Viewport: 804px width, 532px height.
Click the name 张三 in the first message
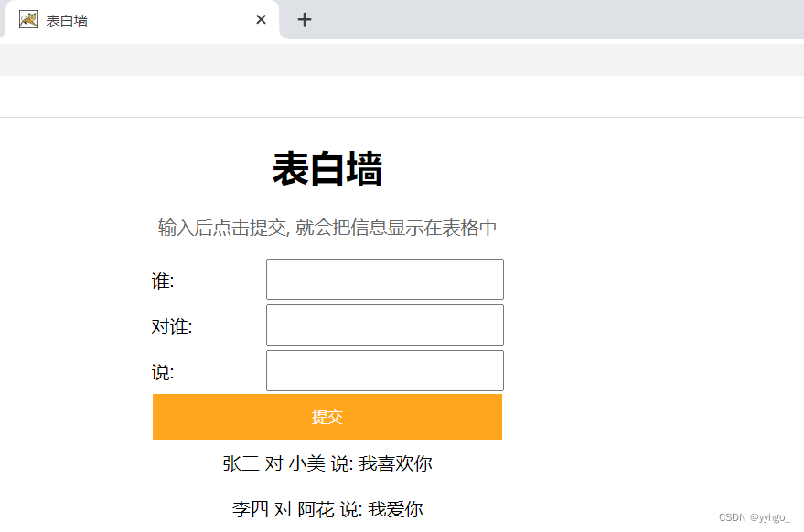[x=239, y=464]
